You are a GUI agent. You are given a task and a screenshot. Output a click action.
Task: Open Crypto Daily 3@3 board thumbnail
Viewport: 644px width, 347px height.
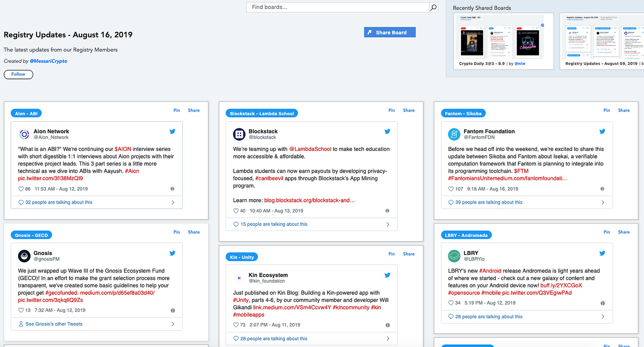tap(504, 41)
